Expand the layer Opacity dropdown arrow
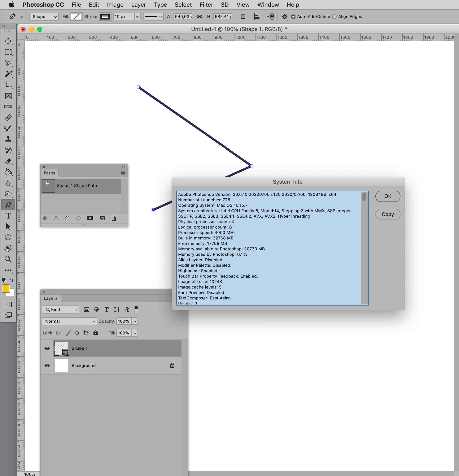This screenshot has width=459, height=476. [x=135, y=321]
